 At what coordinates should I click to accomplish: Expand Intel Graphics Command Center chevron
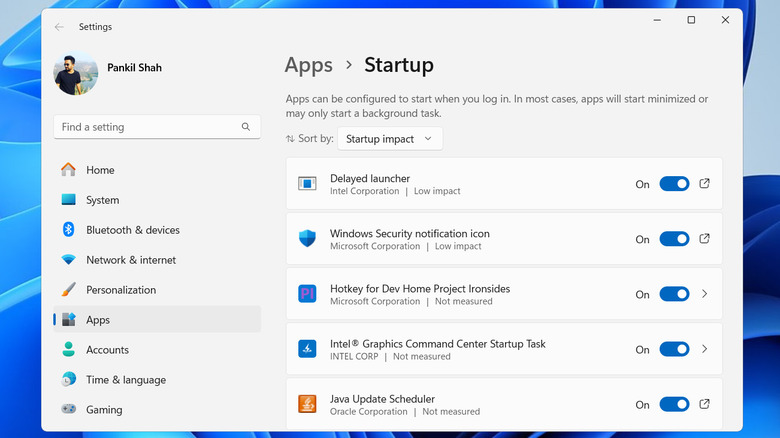[x=704, y=349]
